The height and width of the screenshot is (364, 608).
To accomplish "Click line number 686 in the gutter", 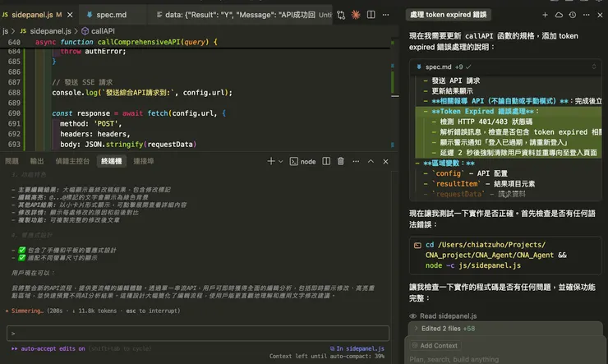I will coord(14,71).
